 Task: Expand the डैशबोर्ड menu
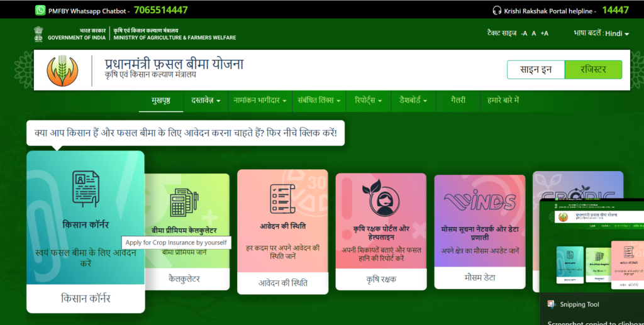[413, 101]
